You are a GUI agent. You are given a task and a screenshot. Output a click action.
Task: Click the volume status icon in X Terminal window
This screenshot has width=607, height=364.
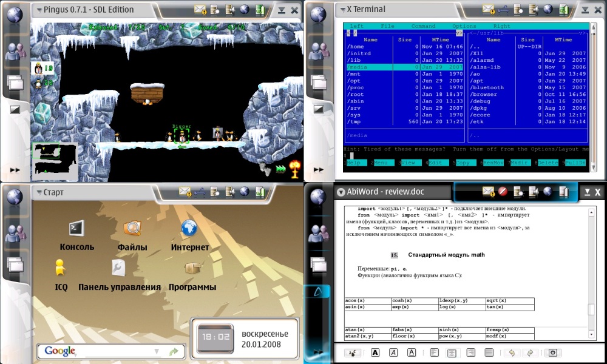[533, 10]
